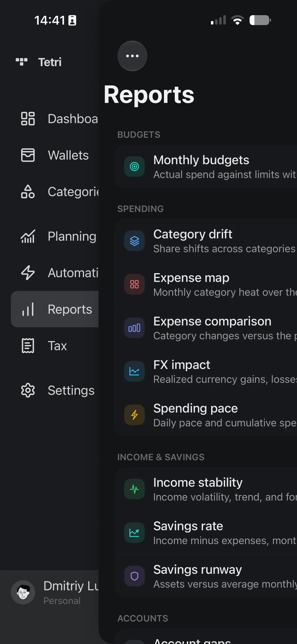The image size is (297, 644).
Task: Open the Settings gear icon
Action: pyautogui.click(x=28, y=390)
